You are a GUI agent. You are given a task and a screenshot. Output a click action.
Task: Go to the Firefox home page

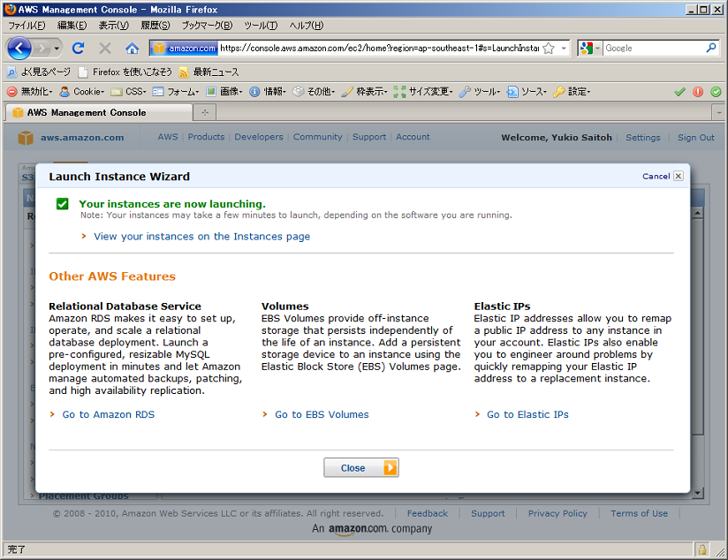pyautogui.click(x=132, y=49)
